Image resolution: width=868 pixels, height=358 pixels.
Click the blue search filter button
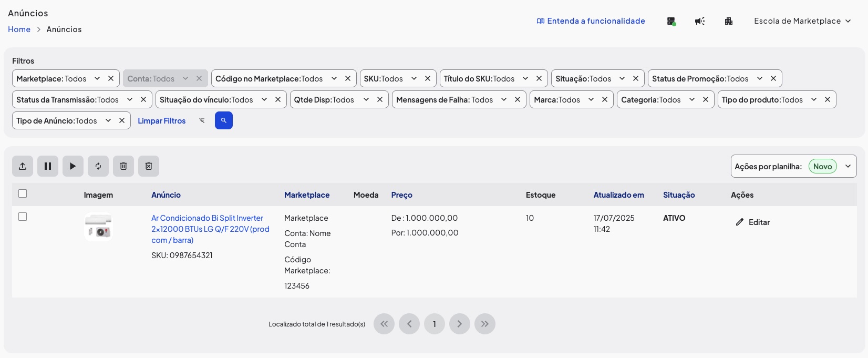pyautogui.click(x=223, y=120)
